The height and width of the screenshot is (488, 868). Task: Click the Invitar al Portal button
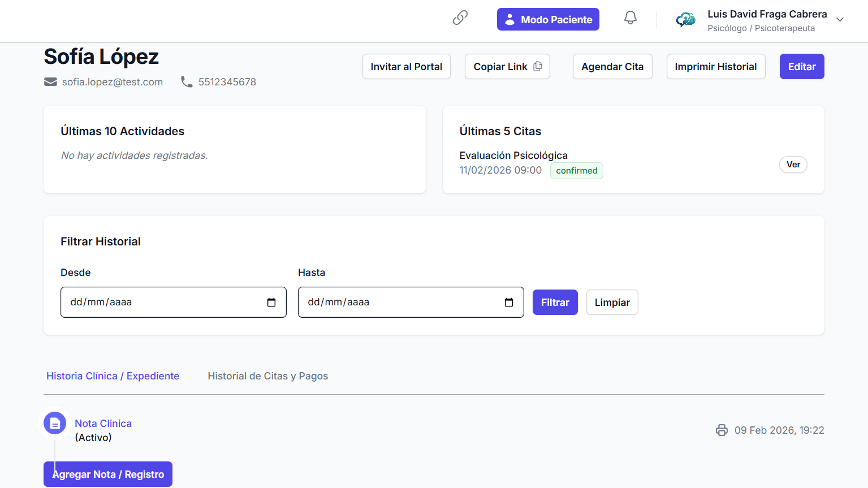[x=406, y=67]
